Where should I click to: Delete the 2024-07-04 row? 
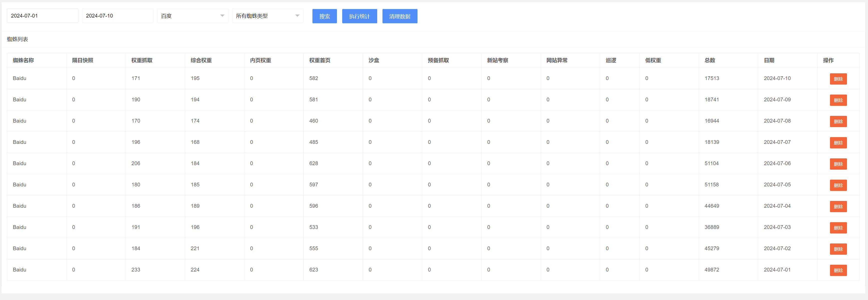tap(838, 206)
